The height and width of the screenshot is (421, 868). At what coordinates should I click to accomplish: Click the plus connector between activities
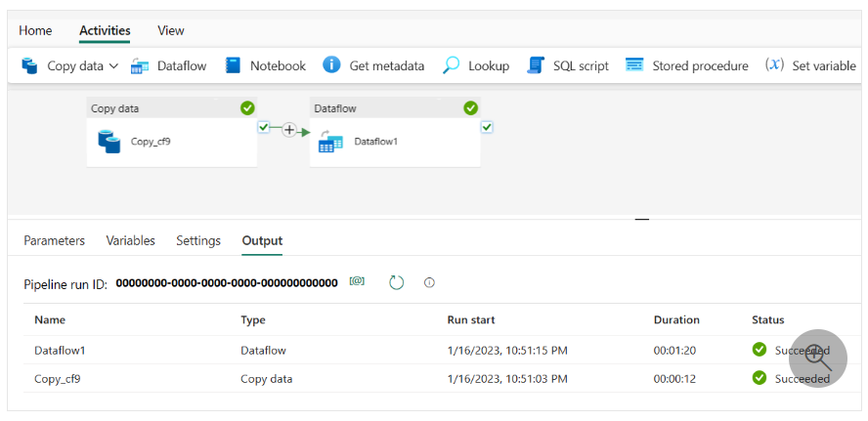(289, 130)
